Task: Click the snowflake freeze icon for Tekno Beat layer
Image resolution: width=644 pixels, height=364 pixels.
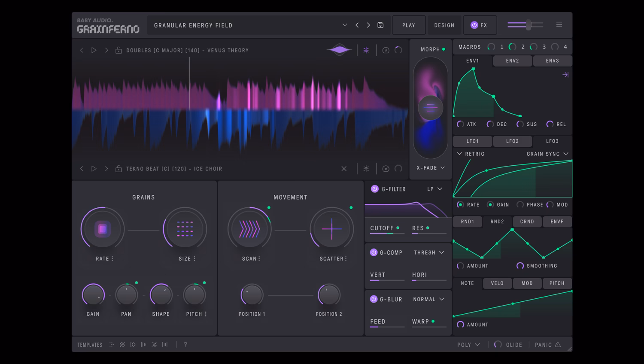Action: click(366, 168)
